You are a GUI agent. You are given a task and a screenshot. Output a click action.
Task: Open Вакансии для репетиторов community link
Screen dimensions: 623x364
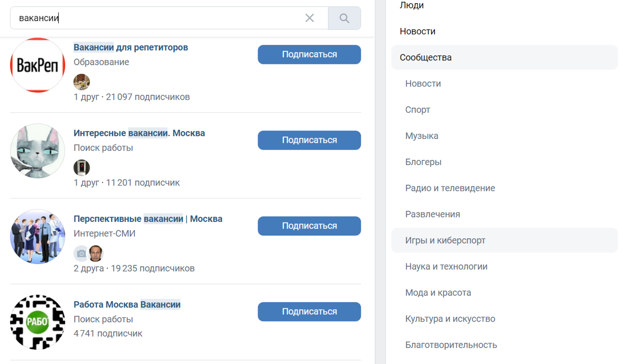[131, 47]
